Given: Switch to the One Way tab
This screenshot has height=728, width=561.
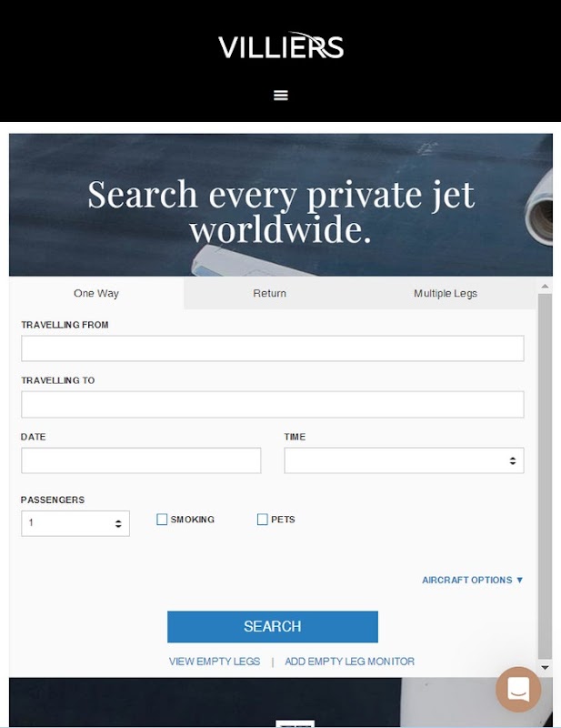Looking at the screenshot, I should pyautogui.click(x=96, y=293).
